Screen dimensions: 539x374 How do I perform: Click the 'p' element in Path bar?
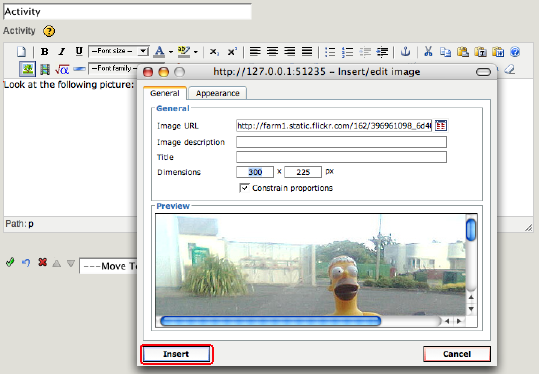tap(31, 224)
